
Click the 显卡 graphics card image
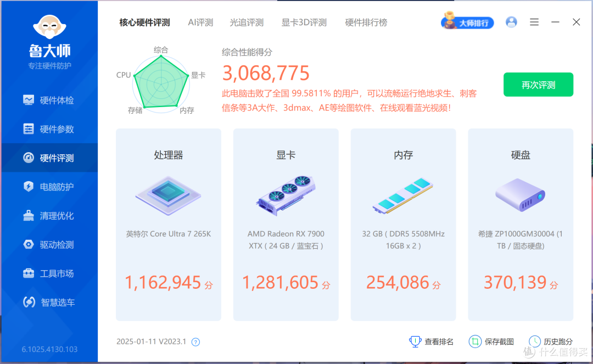(286, 195)
